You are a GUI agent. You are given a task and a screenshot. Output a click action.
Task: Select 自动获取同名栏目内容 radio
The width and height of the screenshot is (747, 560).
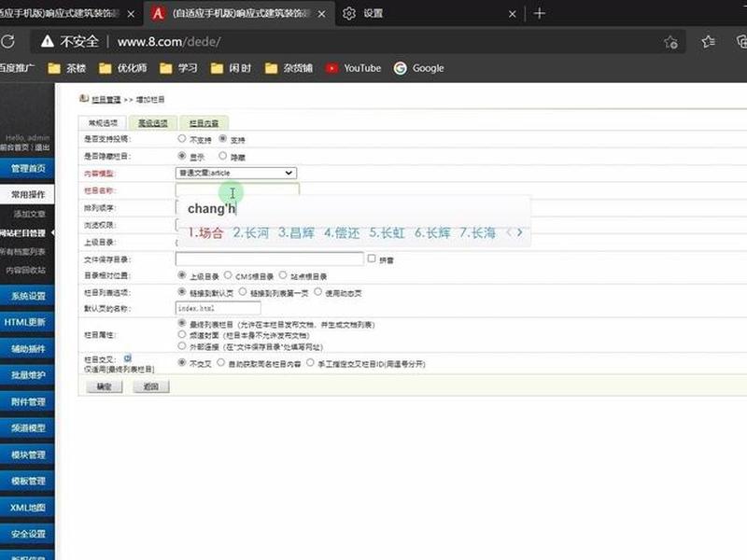pos(220,363)
